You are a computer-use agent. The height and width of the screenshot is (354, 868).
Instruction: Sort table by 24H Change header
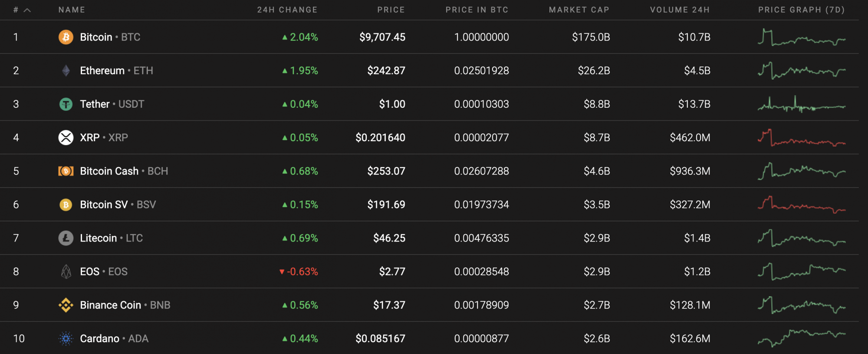(287, 10)
